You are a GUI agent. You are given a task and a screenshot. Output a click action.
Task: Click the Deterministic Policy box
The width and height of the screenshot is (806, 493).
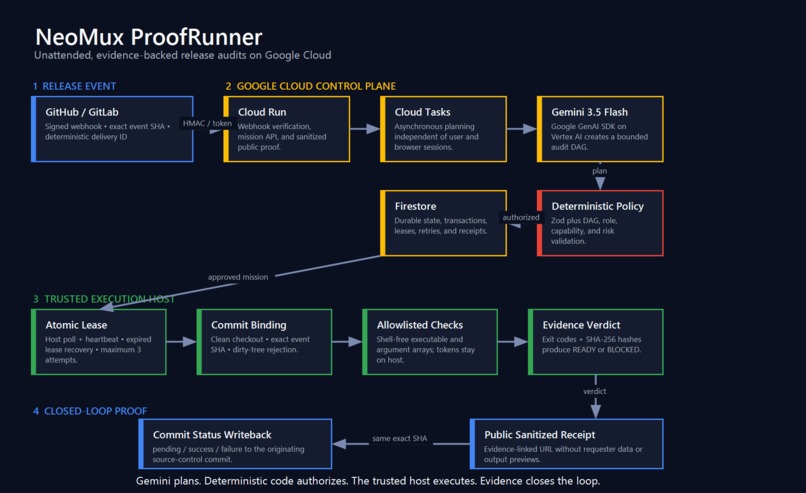pyautogui.click(x=600, y=223)
